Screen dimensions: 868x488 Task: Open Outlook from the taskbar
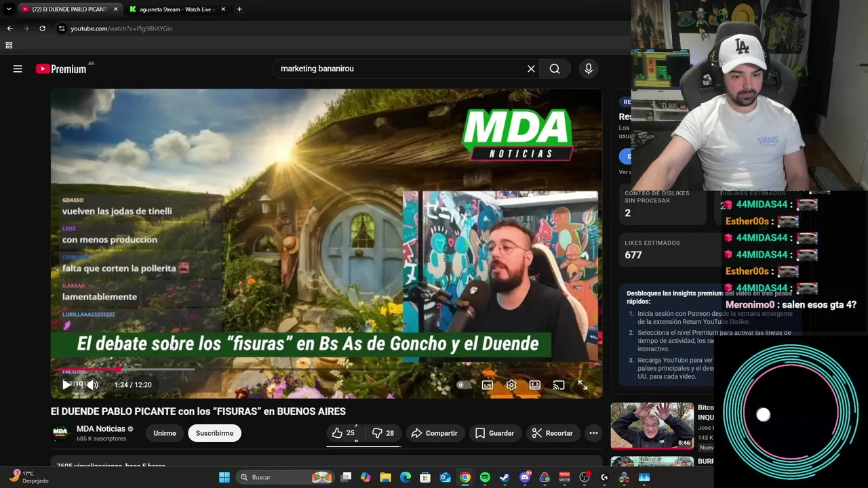tap(446, 477)
